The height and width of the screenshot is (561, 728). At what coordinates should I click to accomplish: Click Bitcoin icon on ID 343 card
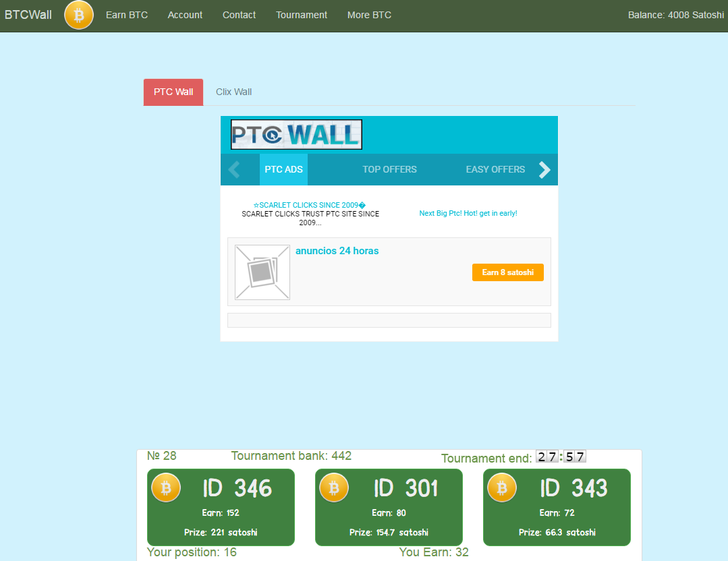pyautogui.click(x=501, y=488)
